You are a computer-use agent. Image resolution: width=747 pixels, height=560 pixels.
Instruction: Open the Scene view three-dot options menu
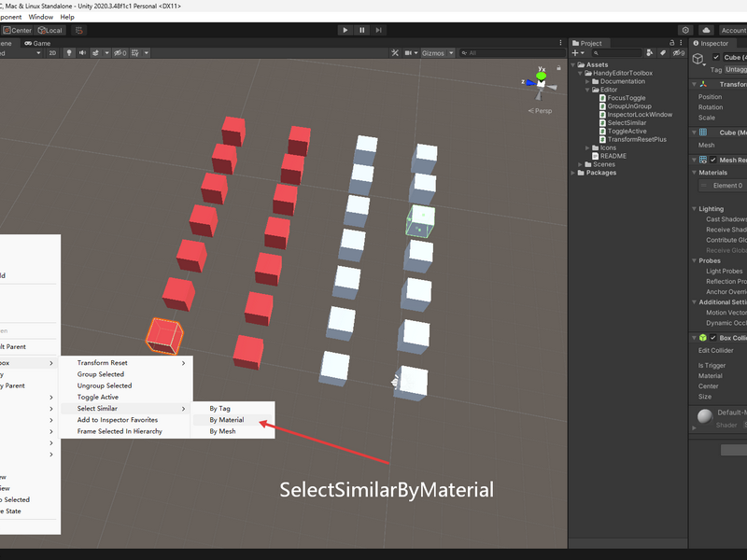pos(560,43)
